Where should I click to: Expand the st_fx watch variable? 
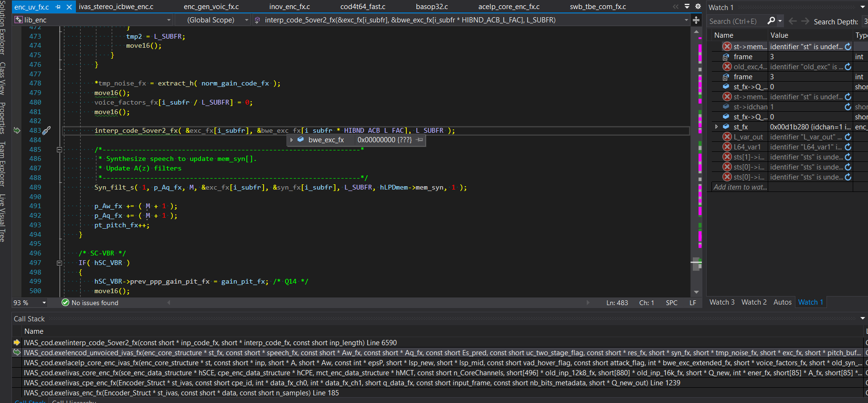coord(716,127)
